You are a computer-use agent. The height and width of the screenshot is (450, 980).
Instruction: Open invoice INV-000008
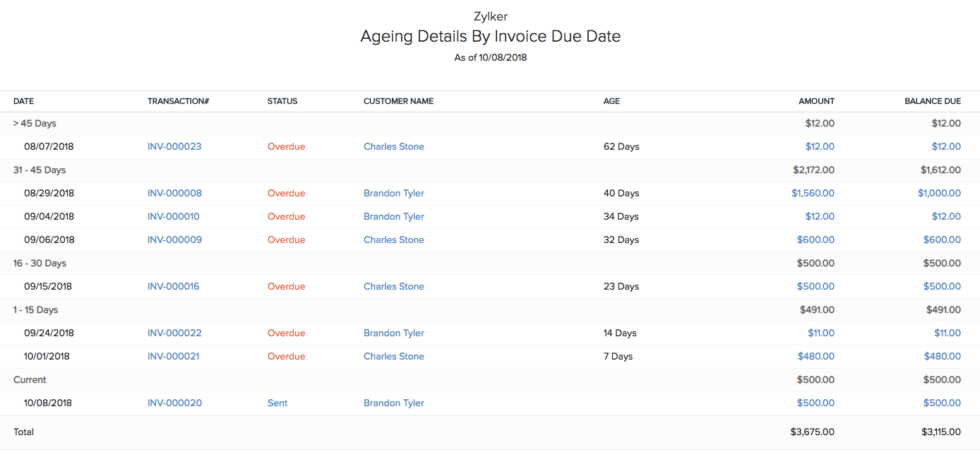(x=174, y=194)
